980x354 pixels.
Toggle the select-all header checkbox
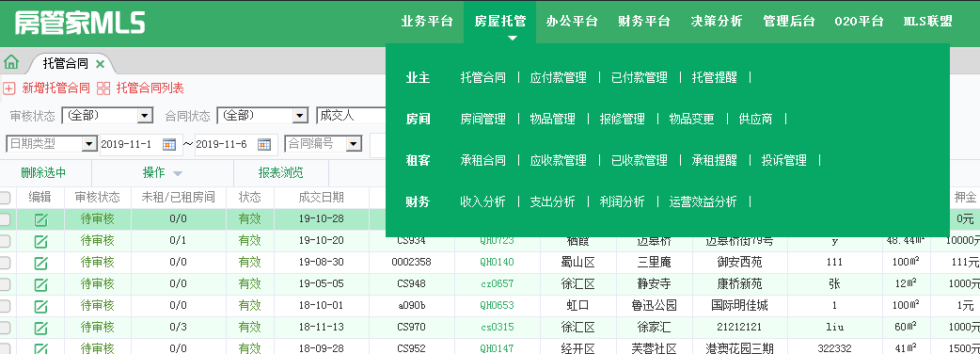[5, 198]
